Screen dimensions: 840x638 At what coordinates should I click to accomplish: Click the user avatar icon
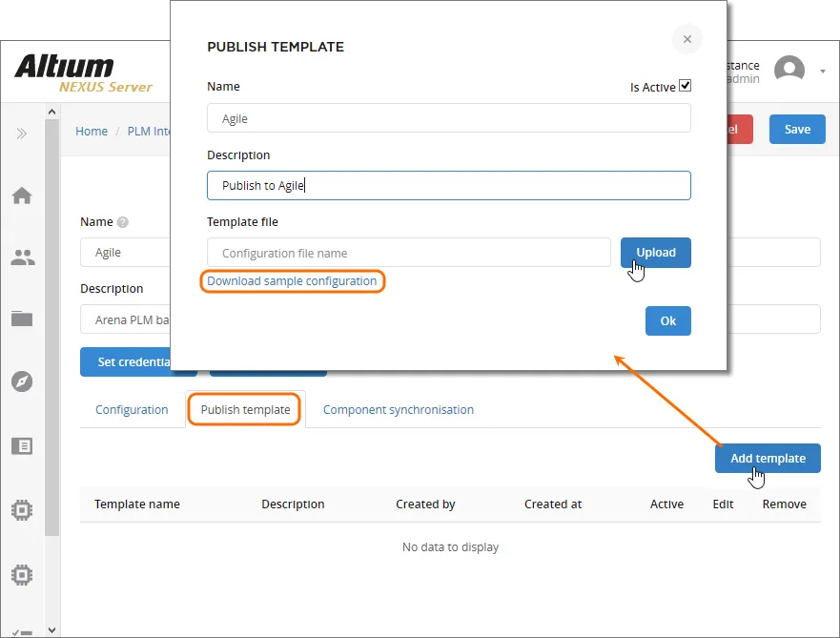789,71
